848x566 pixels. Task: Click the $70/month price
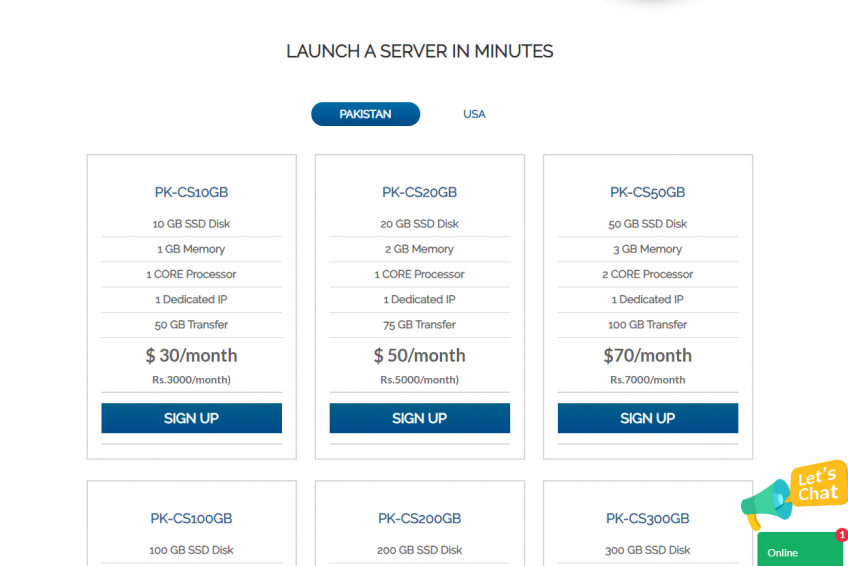[647, 355]
